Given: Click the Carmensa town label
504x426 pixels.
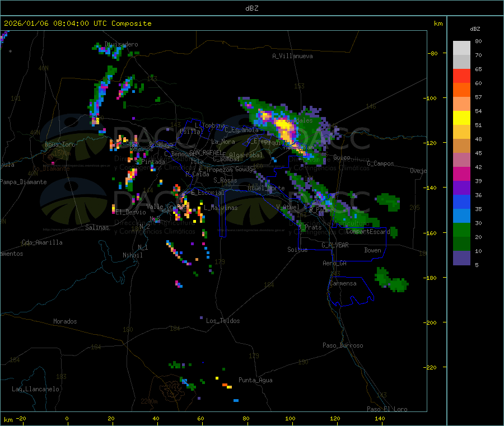Looking at the screenshot, I should pyautogui.click(x=343, y=284).
